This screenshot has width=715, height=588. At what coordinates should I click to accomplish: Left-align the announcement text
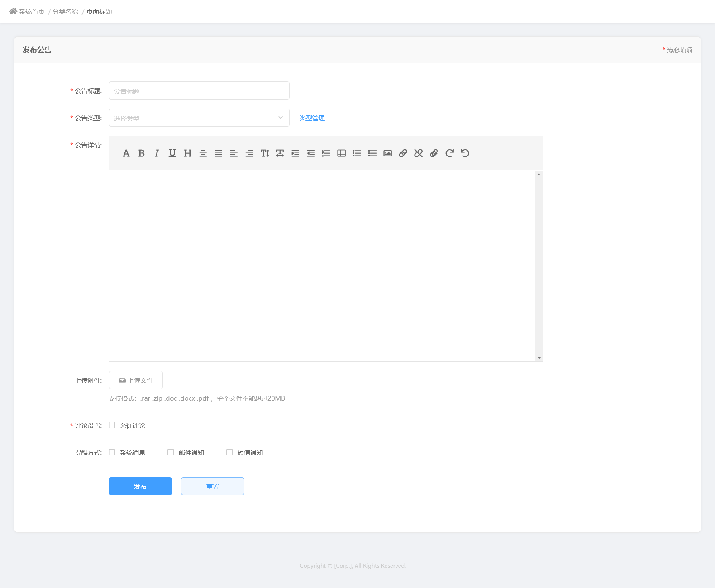coord(234,153)
